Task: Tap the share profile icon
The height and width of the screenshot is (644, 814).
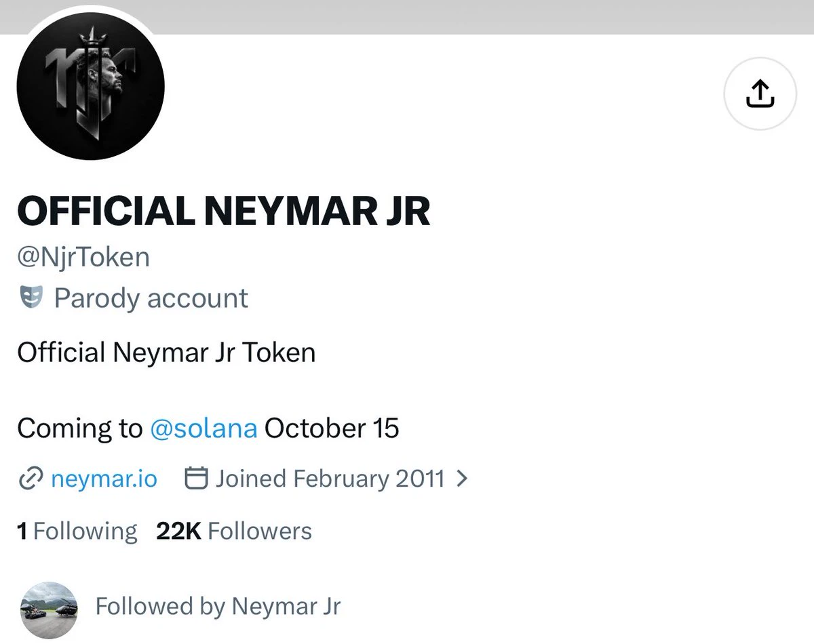Action: 760,94
